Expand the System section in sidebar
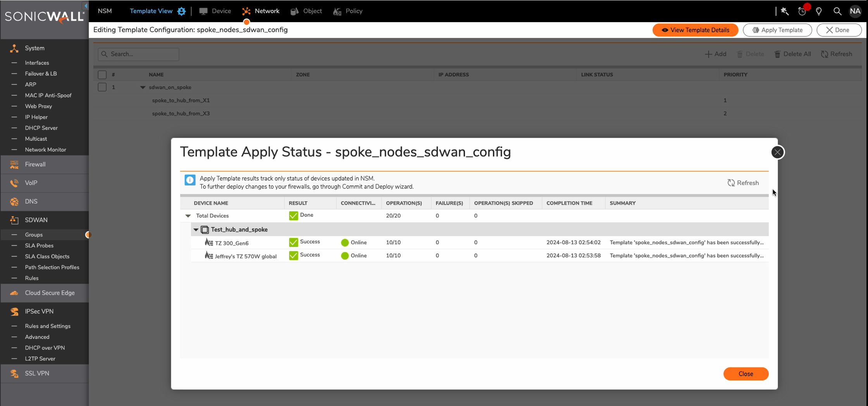Image resolution: width=868 pixels, height=406 pixels. coord(45,48)
